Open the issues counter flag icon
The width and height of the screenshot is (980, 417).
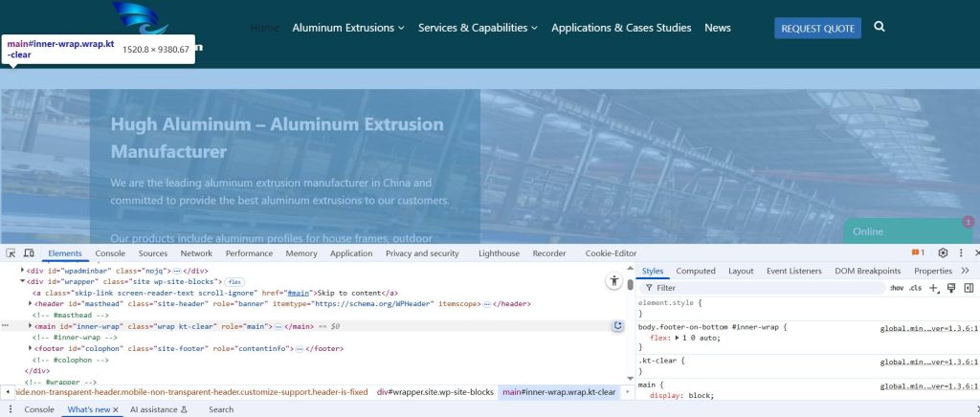tap(918, 253)
